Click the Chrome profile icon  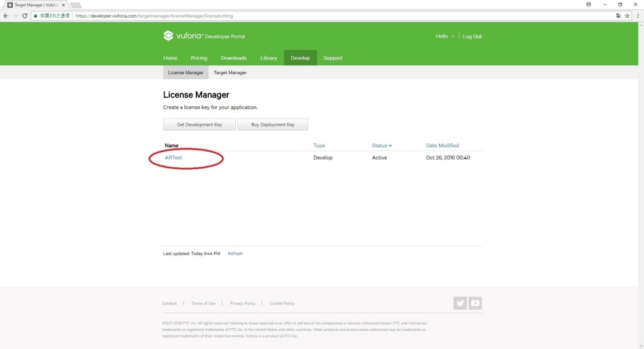[589, 4]
